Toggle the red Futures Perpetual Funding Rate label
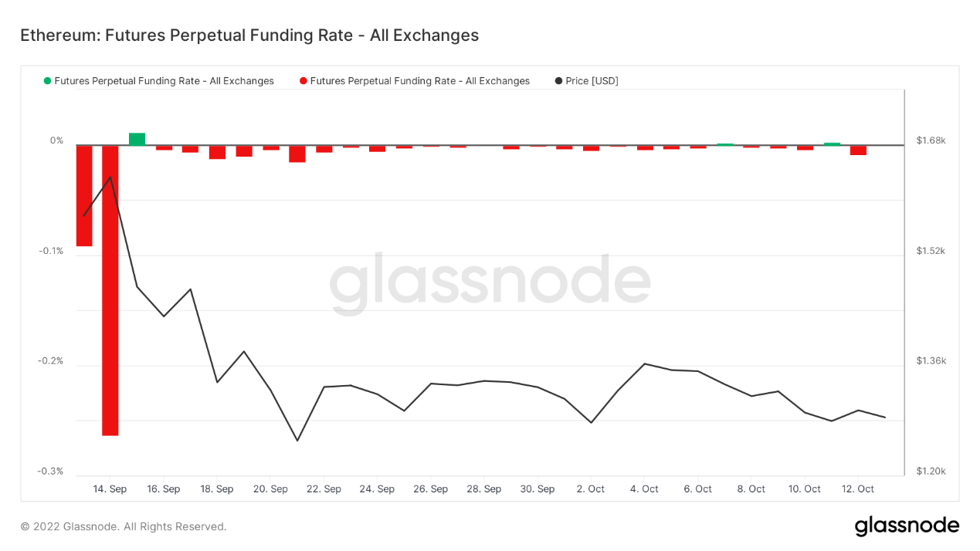Image resolution: width=980 pixels, height=551 pixels. pos(419,81)
